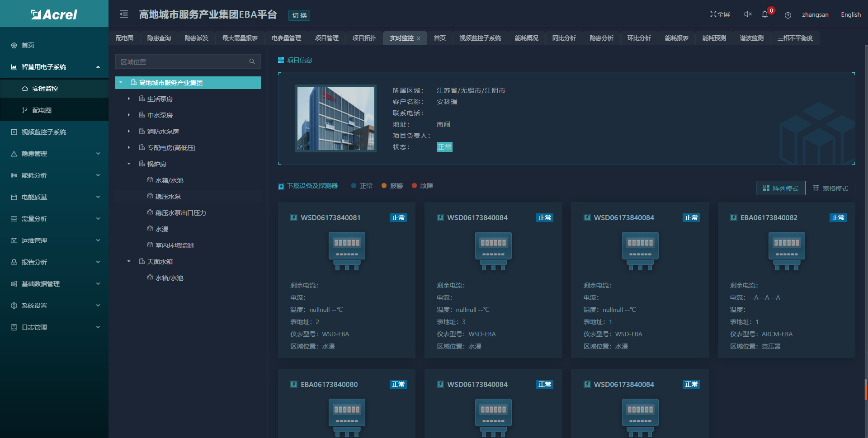Open the 谐波监测 tab
The width and height of the screenshot is (868, 438).
751,38
